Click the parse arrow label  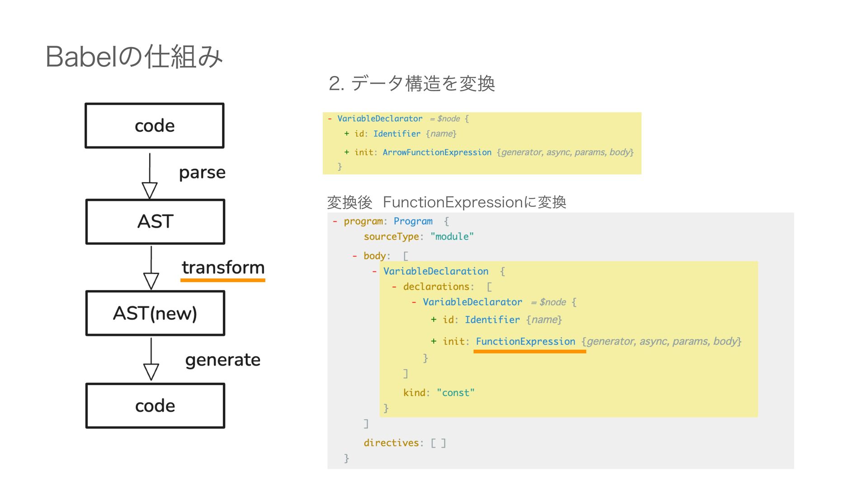[x=202, y=173]
